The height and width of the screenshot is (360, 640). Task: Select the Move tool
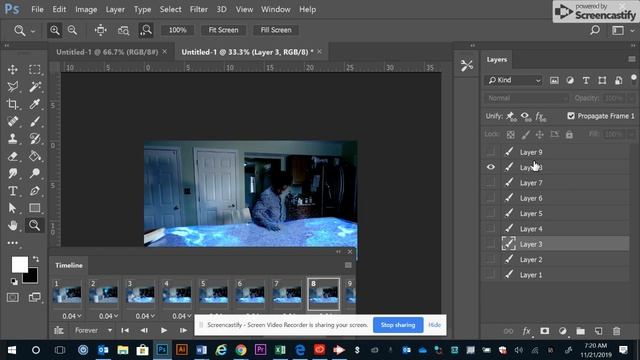coord(13,70)
